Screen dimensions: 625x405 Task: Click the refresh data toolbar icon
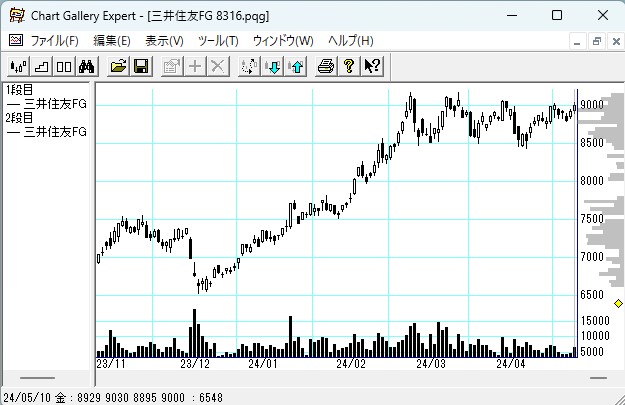tap(249, 66)
